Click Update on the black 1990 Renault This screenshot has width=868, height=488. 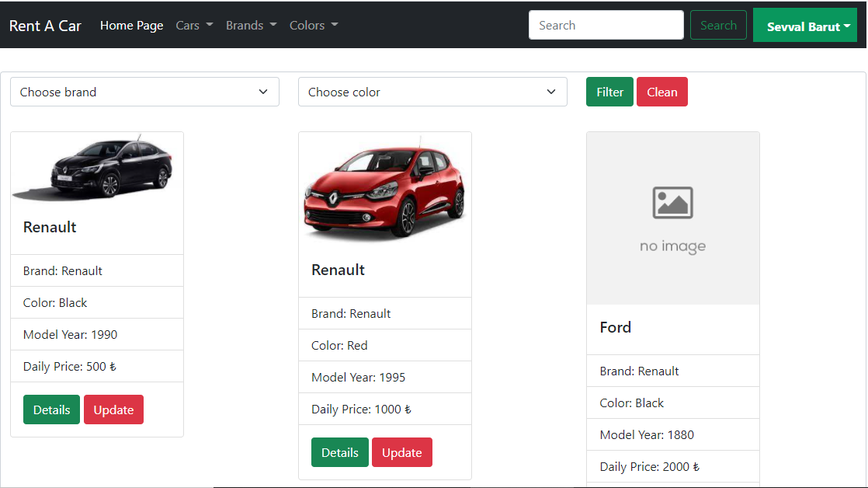pos(113,410)
